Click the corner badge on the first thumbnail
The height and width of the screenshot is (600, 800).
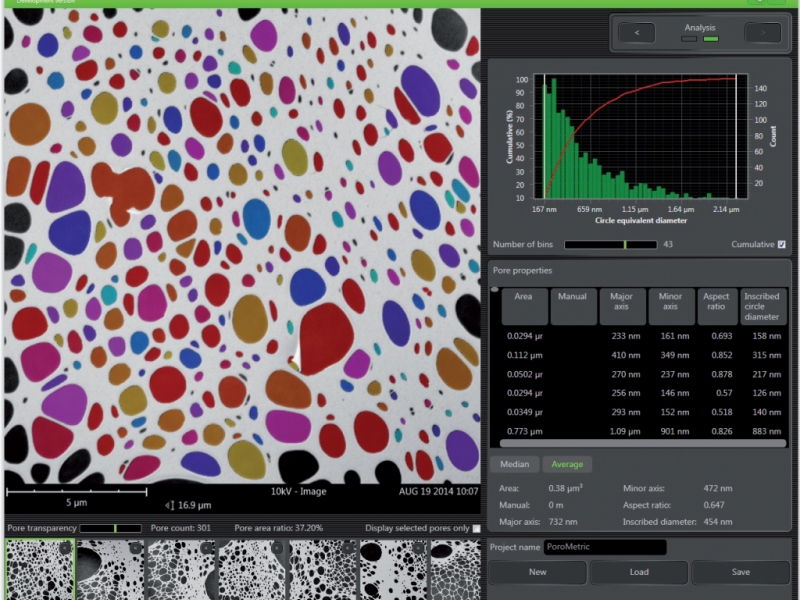pos(65,548)
